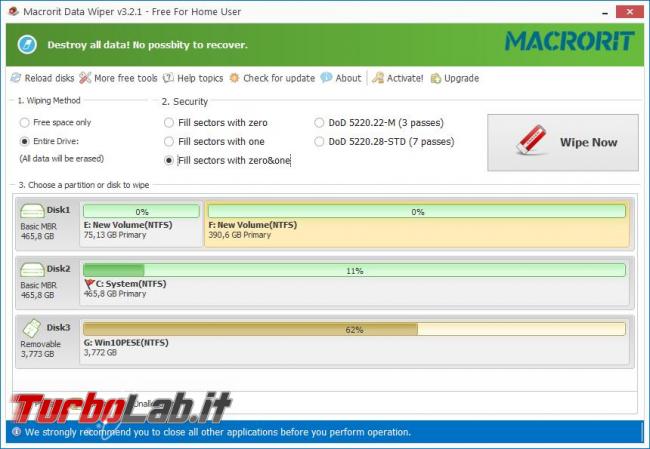Select E: New Volume partition
The width and height of the screenshot is (650, 449).
(141, 224)
